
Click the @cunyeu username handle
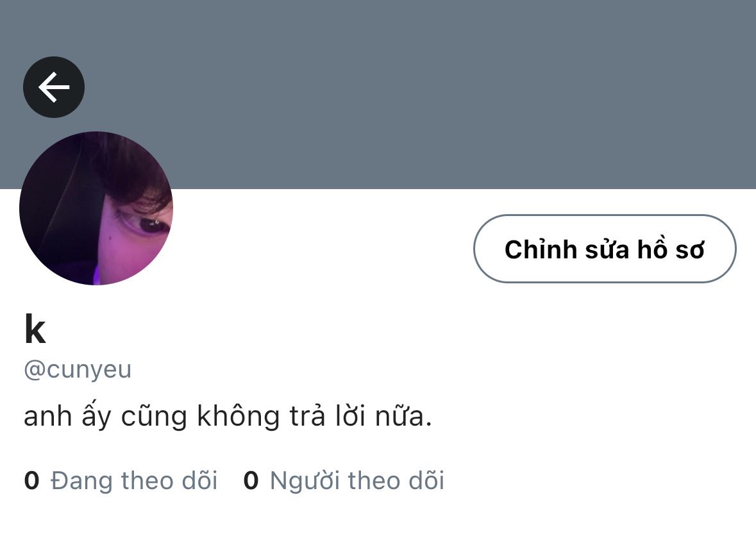pos(78,370)
